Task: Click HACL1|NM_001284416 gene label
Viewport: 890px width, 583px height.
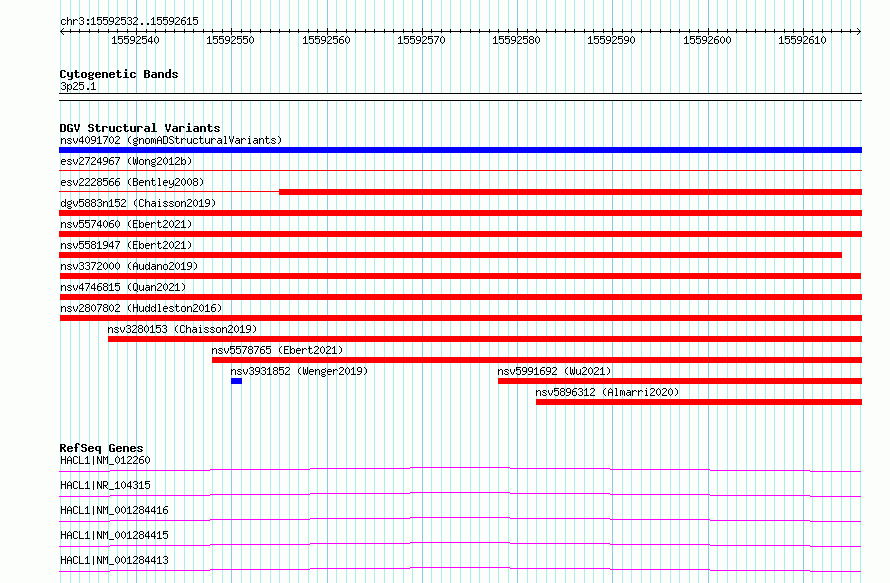Action: click(114, 510)
